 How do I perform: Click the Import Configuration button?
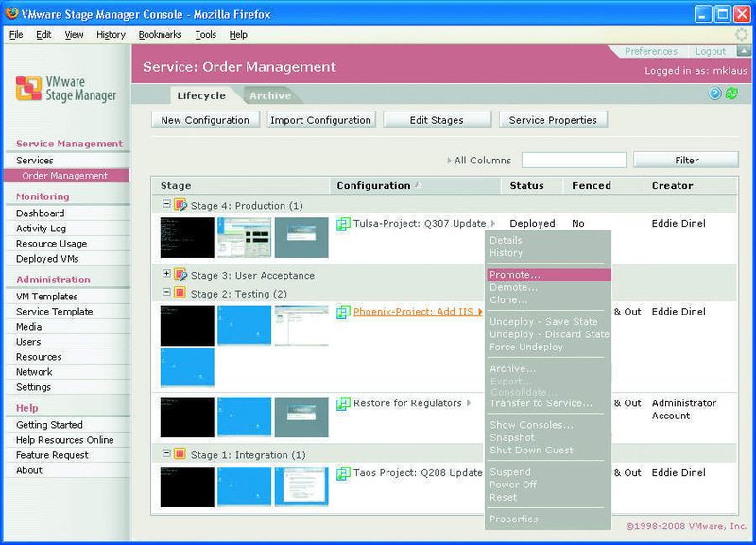click(321, 120)
